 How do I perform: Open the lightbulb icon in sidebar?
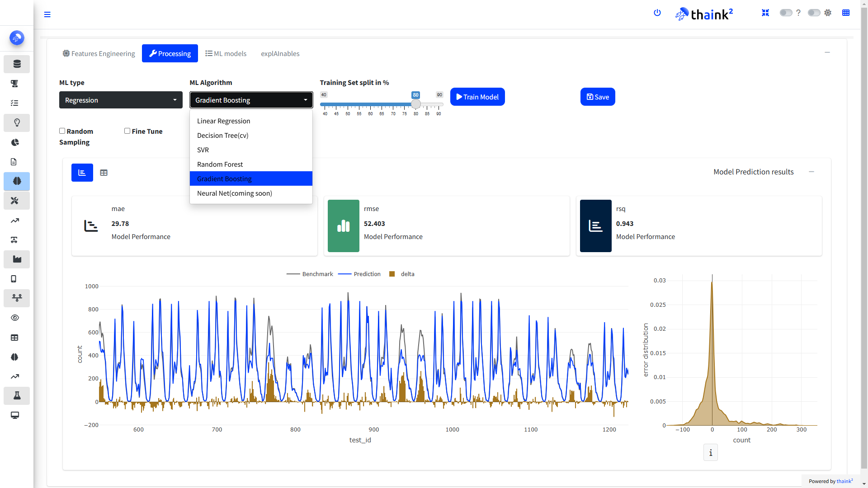(17, 122)
